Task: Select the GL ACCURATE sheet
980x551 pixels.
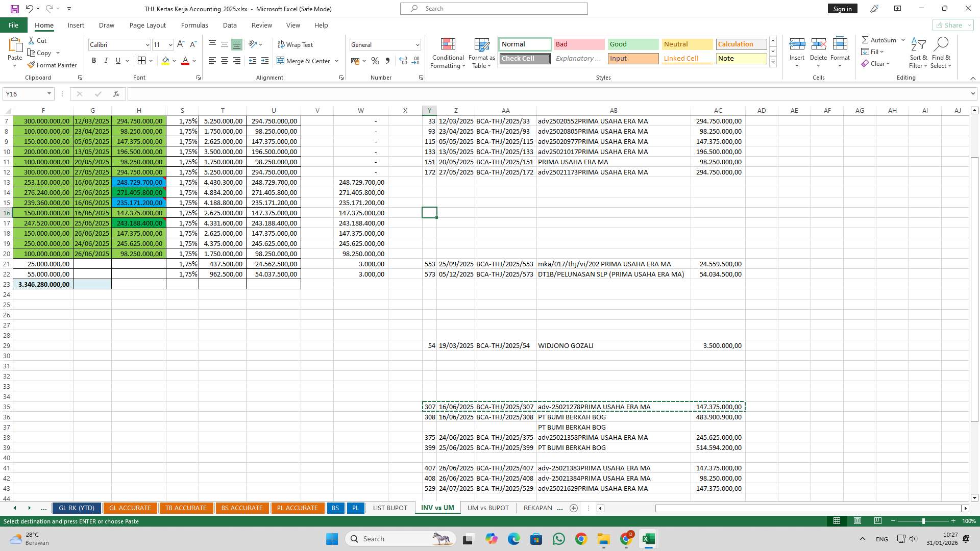Action: point(130,508)
